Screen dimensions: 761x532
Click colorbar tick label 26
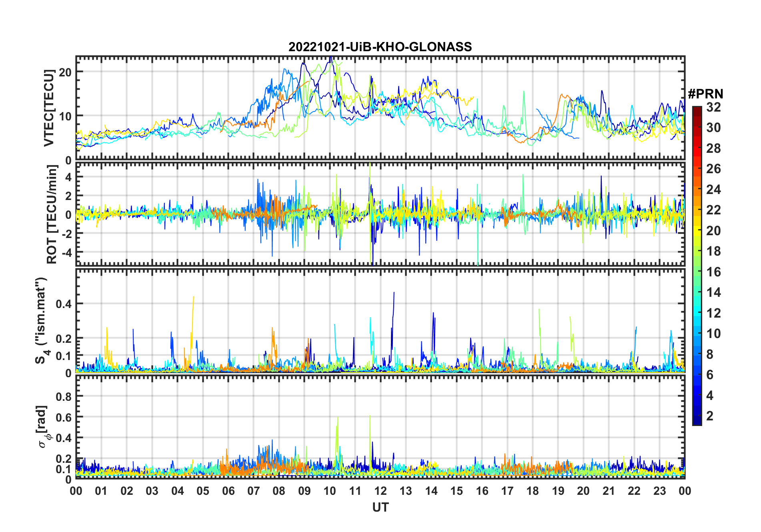point(713,169)
